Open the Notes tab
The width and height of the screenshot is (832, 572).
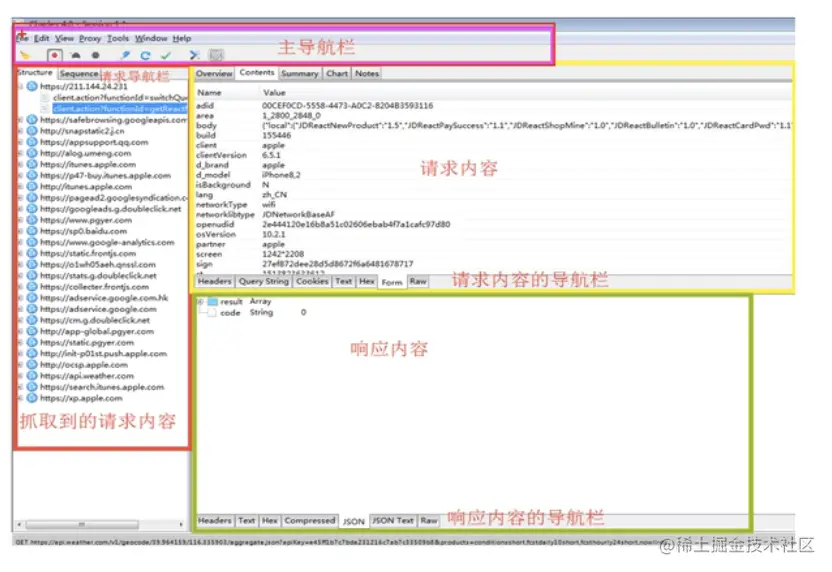[x=367, y=73]
